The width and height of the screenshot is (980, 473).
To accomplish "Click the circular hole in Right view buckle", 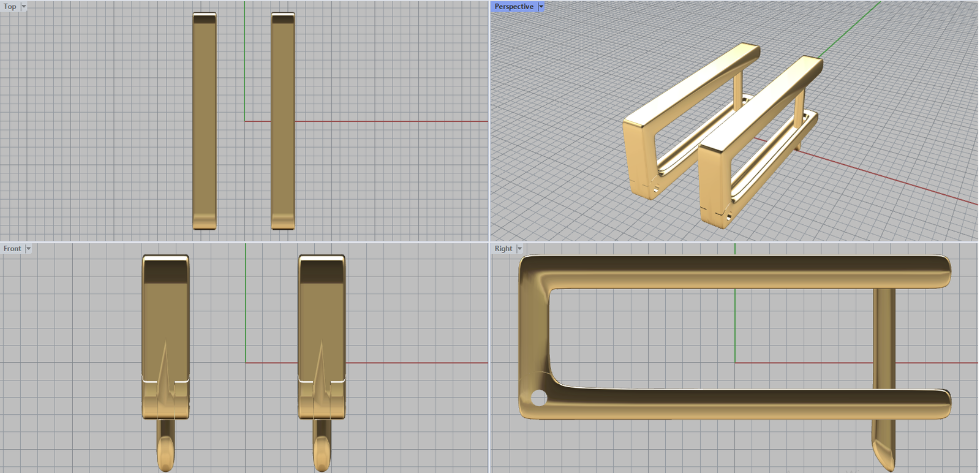I will pyautogui.click(x=538, y=398).
